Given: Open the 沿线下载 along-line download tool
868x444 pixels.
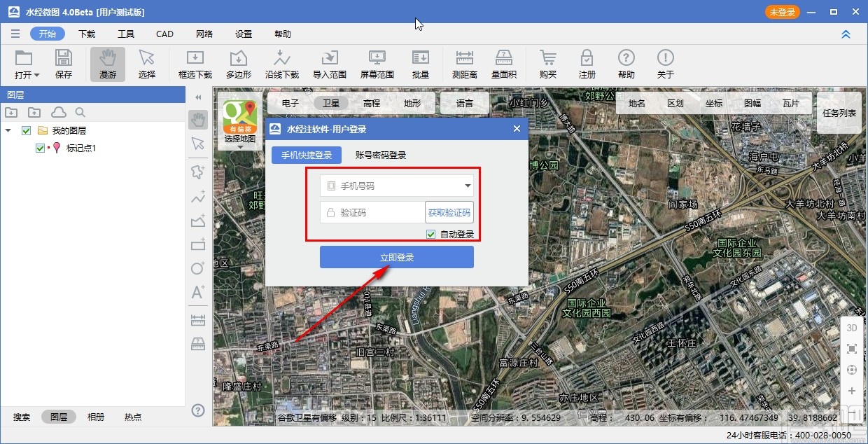Looking at the screenshot, I should (x=282, y=64).
